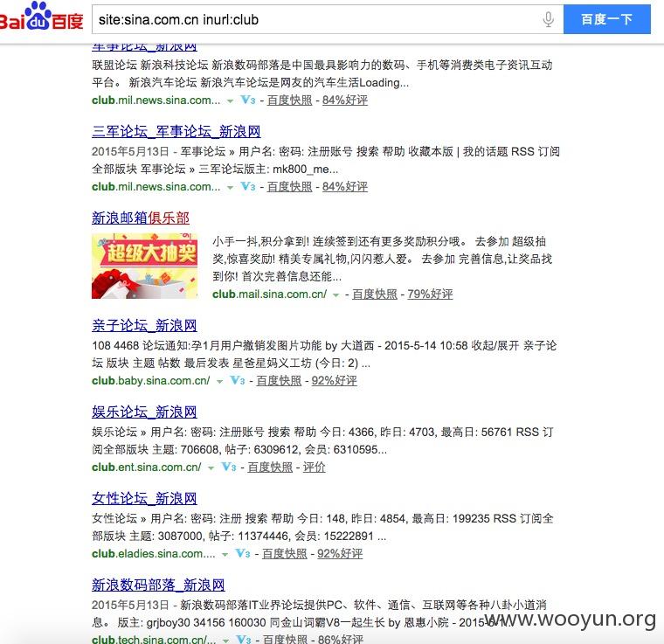Click the 超级大抽奖 thumbnail image
664x644 pixels.
click(144, 266)
